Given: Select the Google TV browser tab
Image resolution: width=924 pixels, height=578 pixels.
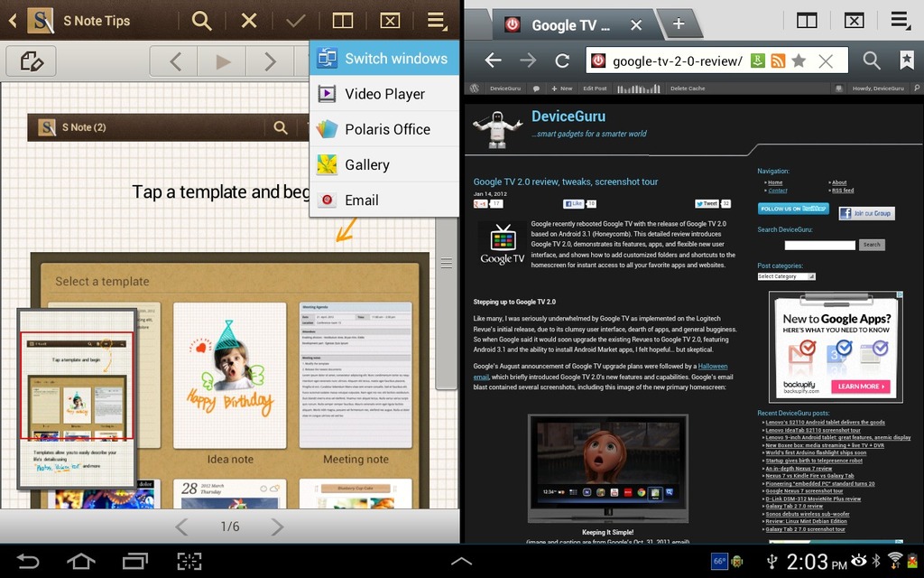Looking at the screenshot, I should (x=570, y=24).
